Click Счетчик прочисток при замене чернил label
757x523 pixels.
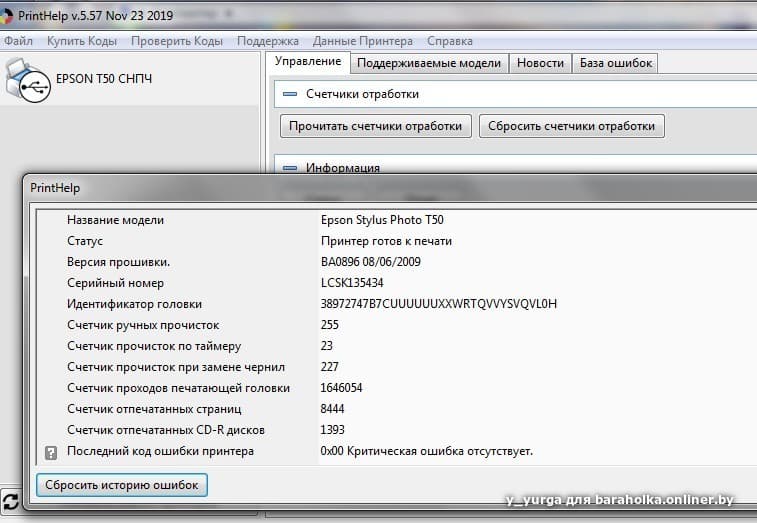pos(176,367)
